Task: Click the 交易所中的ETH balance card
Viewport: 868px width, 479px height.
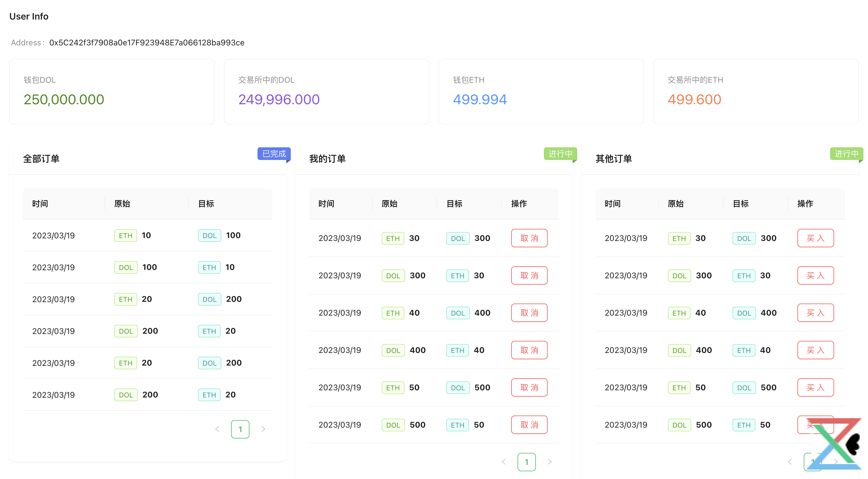Action: 755,92
